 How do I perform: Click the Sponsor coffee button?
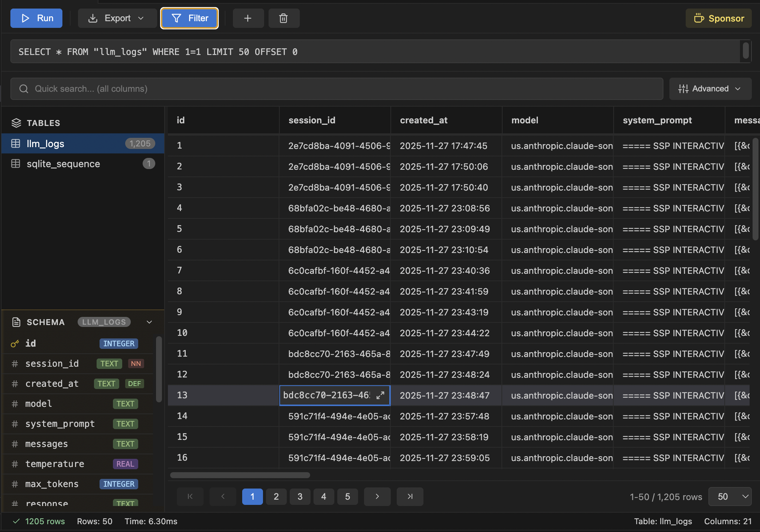pyautogui.click(x=718, y=18)
